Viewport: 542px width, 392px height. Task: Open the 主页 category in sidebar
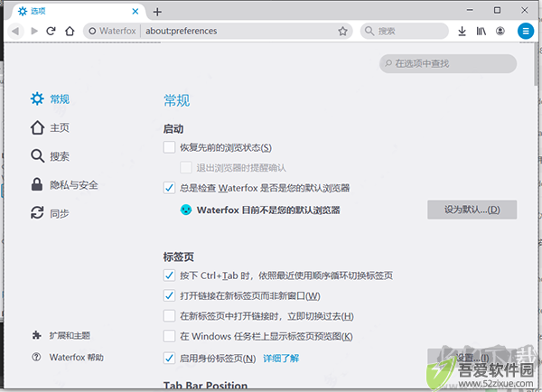50,128
